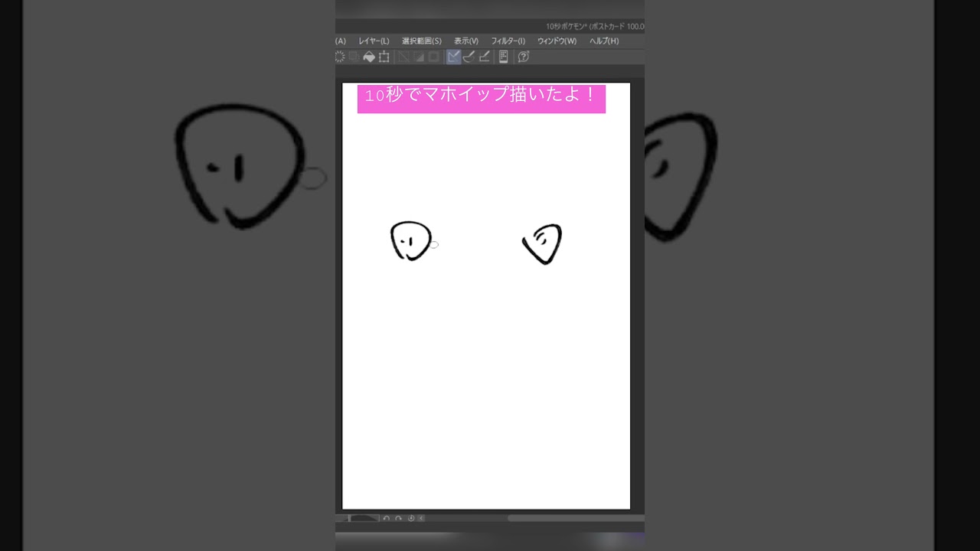Click the Show selection border icon
Screen dimensions: 980x551
[433, 57]
